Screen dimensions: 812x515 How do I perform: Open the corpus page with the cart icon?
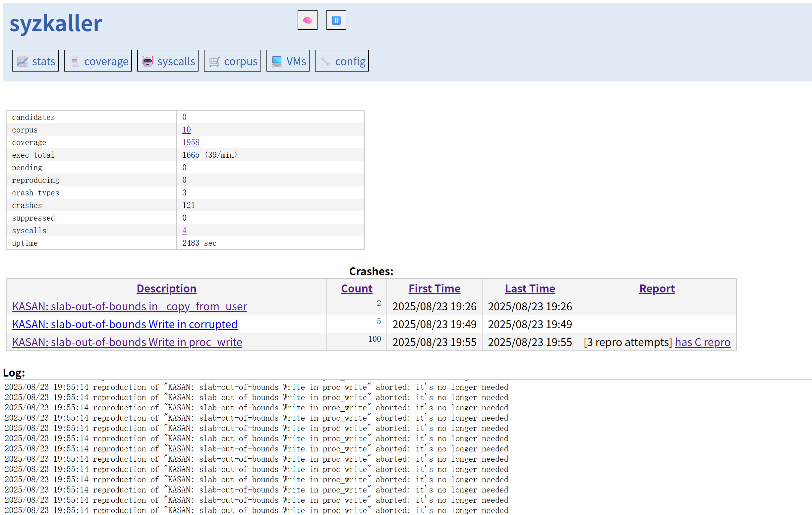pyautogui.click(x=232, y=61)
